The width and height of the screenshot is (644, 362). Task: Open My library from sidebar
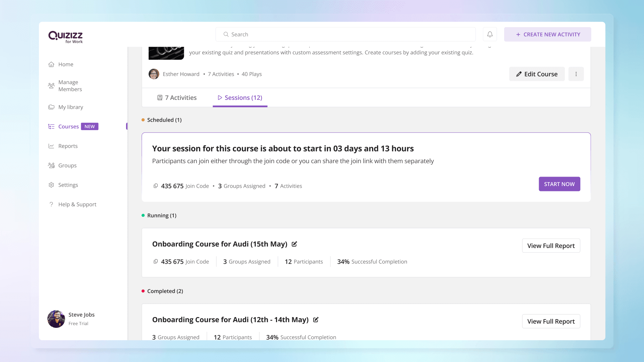point(70,107)
